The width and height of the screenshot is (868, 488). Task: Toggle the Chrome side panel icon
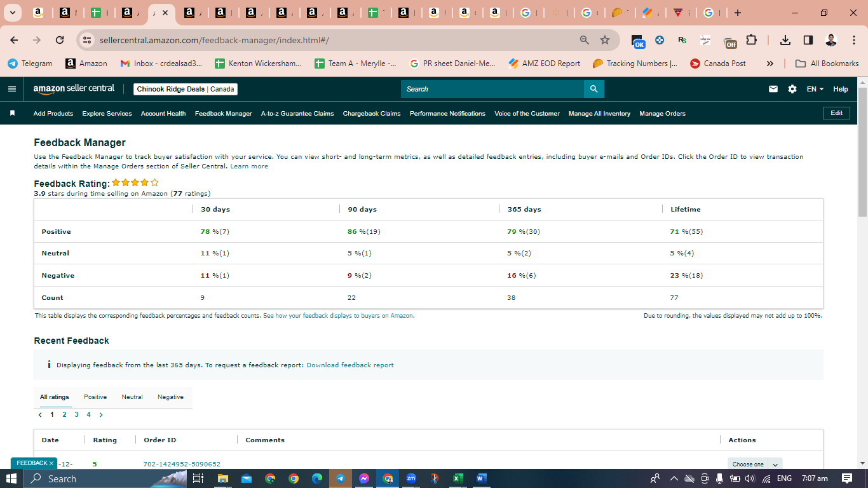click(x=808, y=40)
